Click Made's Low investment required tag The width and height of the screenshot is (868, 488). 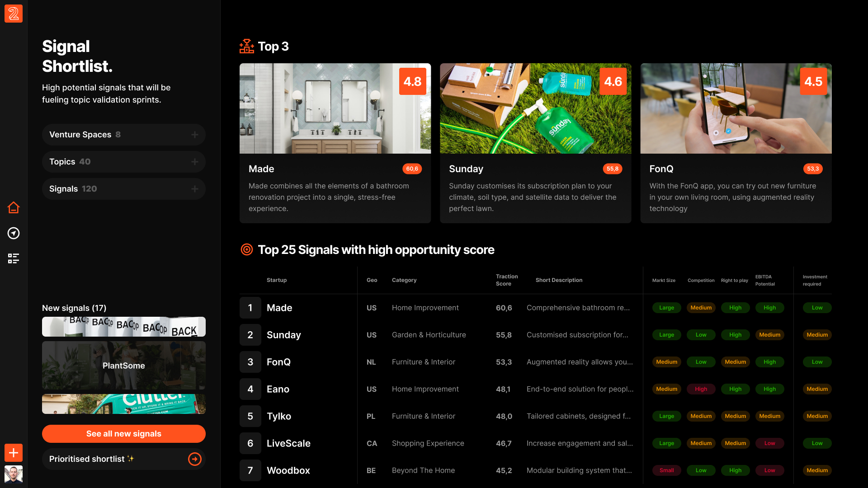(817, 308)
